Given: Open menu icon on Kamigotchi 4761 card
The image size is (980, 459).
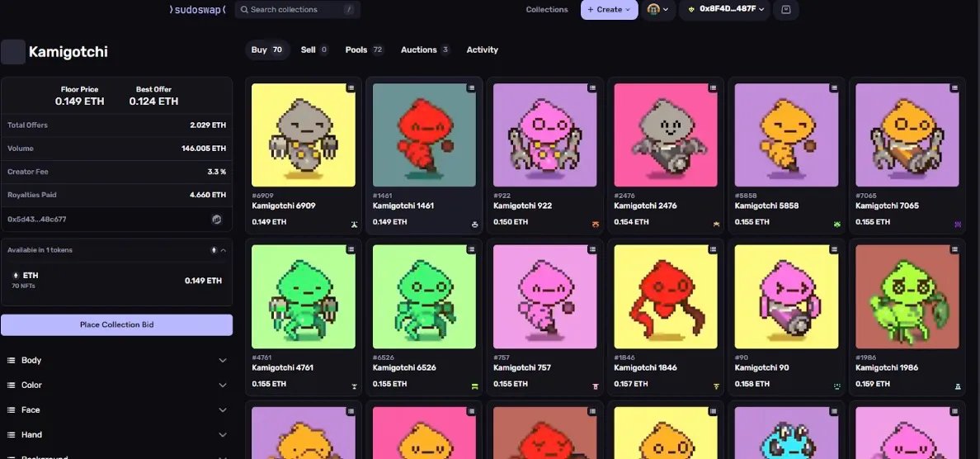Looking at the screenshot, I should pyautogui.click(x=351, y=249).
